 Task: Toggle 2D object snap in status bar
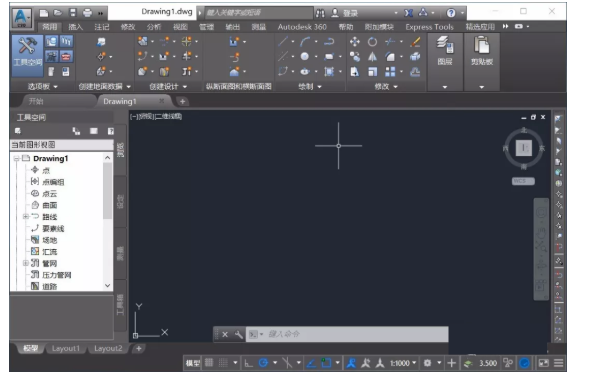pos(326,363)
